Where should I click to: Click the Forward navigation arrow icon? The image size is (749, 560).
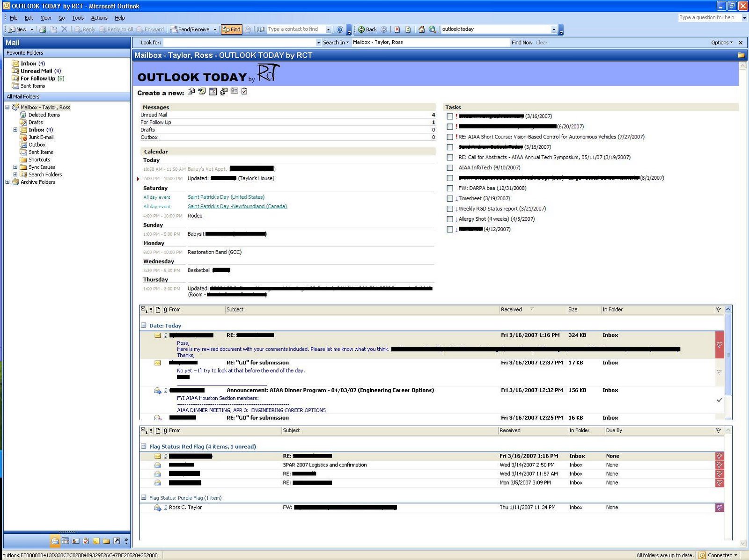[384, 29]
